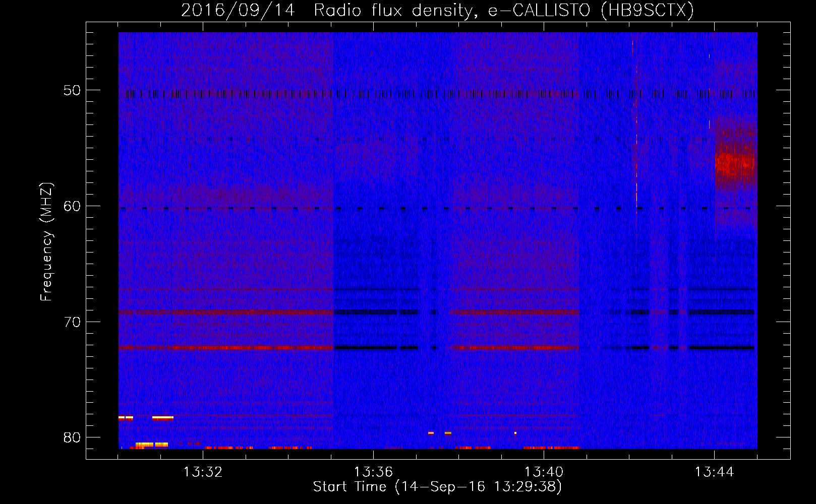
Task: Click the 13:40 time tick label
Action: coord(544,472)
